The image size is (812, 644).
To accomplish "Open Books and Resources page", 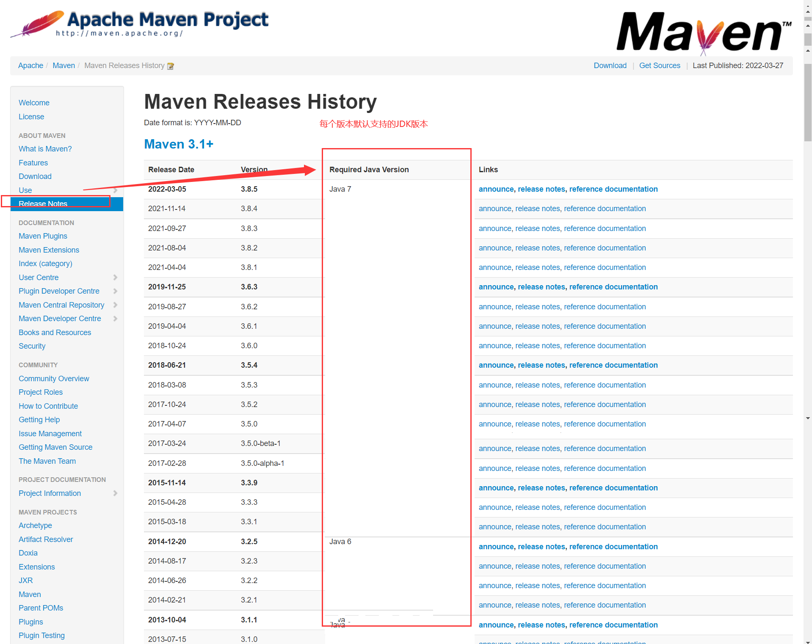I will pyautogui.click(x=55, y=333).
